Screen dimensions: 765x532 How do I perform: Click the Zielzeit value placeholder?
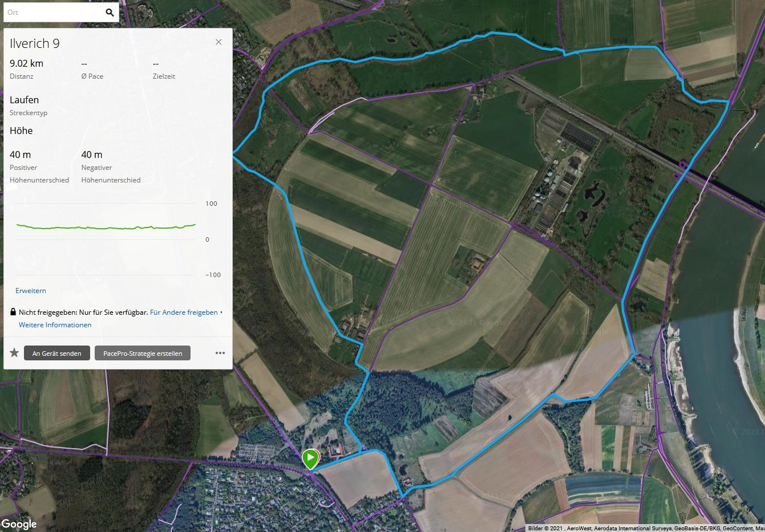pos(156,64)
